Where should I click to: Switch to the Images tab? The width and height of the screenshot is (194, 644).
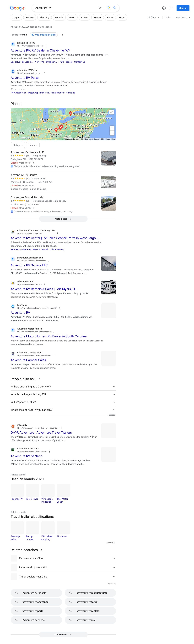point(16,17)
